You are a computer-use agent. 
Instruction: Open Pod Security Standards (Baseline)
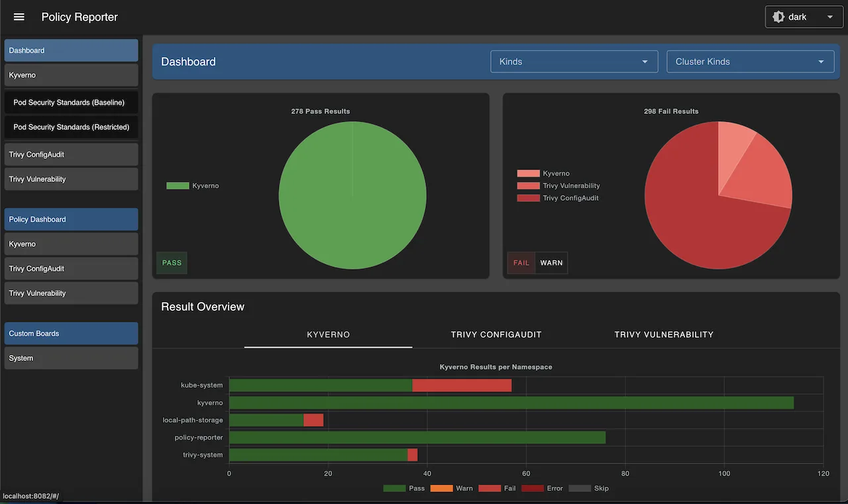(x=71, y=102)
